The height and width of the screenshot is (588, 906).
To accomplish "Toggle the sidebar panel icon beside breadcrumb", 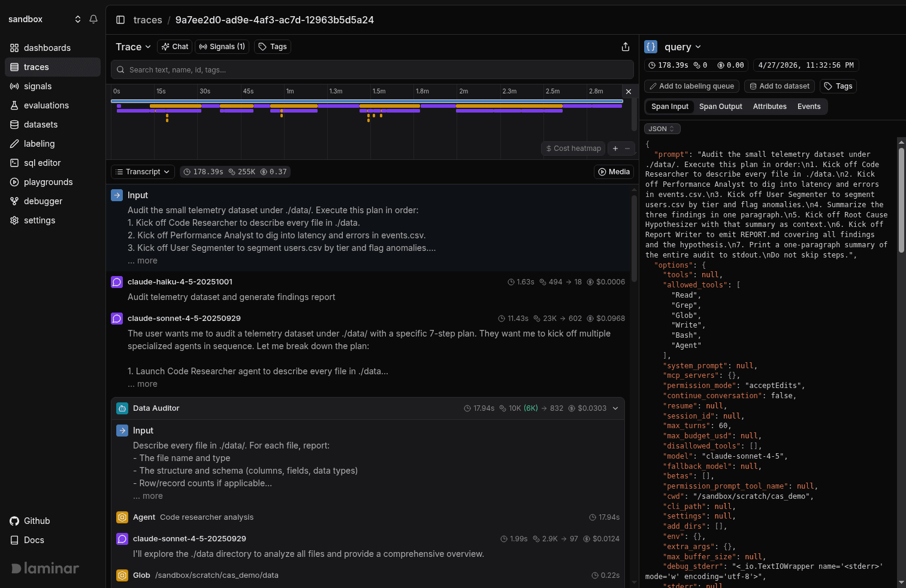I will [x=120, y=20].
